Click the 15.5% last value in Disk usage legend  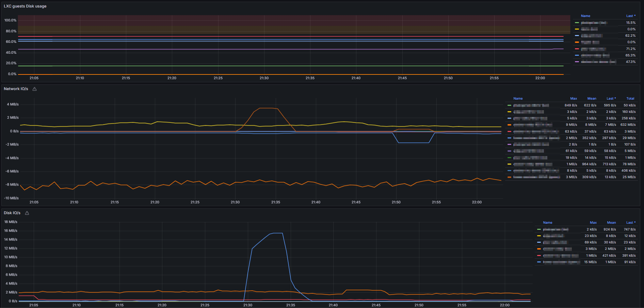[631, 23]
